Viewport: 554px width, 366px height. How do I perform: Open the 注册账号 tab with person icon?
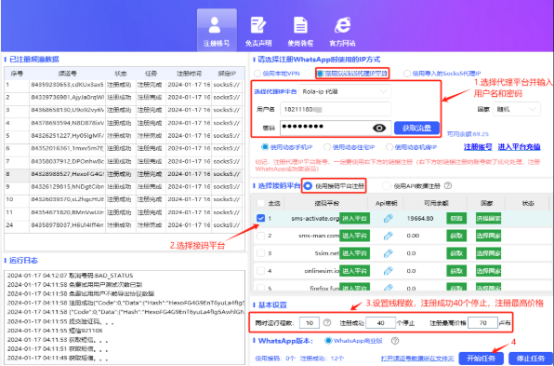point(217,30)
